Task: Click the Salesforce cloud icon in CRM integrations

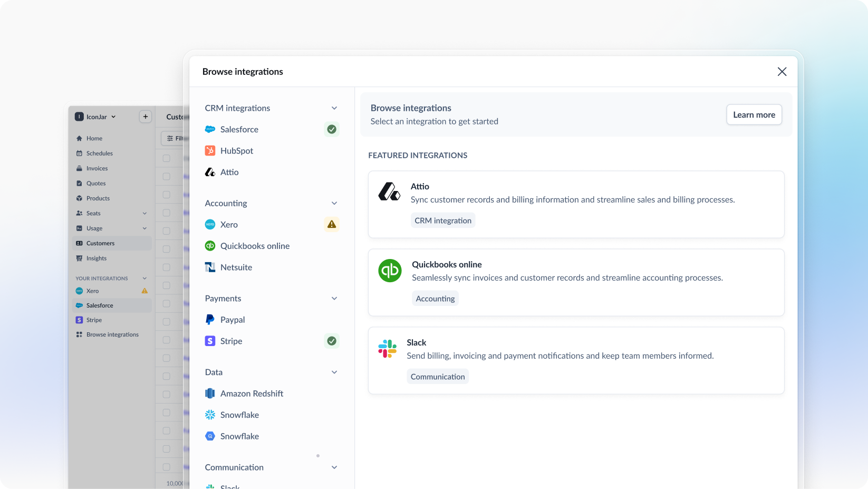Action: 210,129
